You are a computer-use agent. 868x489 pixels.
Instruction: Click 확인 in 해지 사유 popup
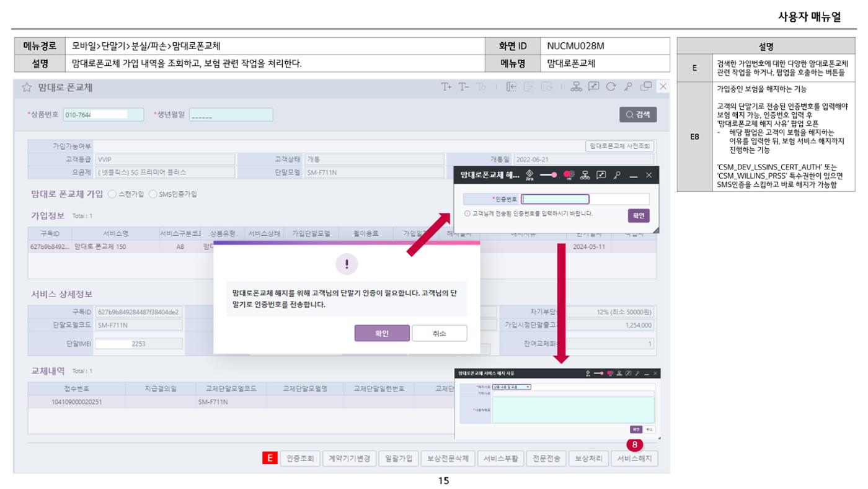tap(636, 429)
